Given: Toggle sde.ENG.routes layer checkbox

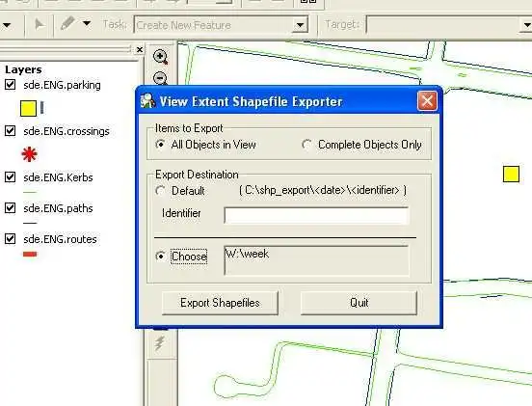Looking at the screenshot, I should pyautogui.click(x=11, y=238).
